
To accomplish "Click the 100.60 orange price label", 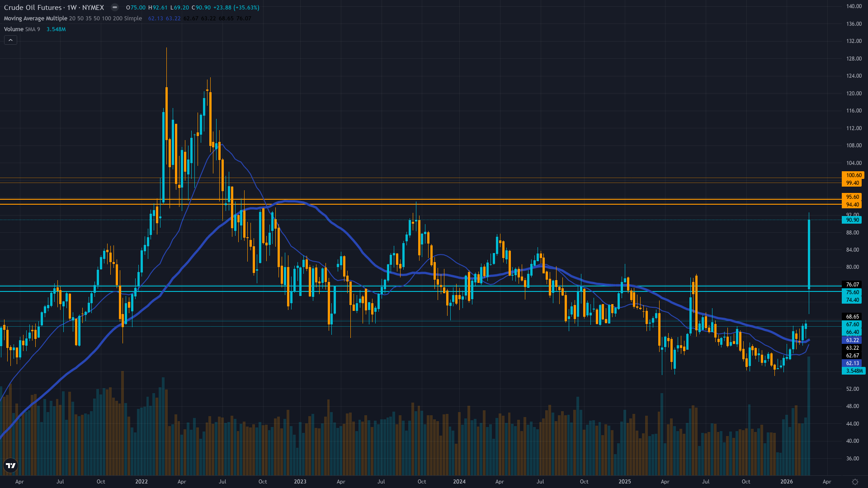I will [854, 175].
